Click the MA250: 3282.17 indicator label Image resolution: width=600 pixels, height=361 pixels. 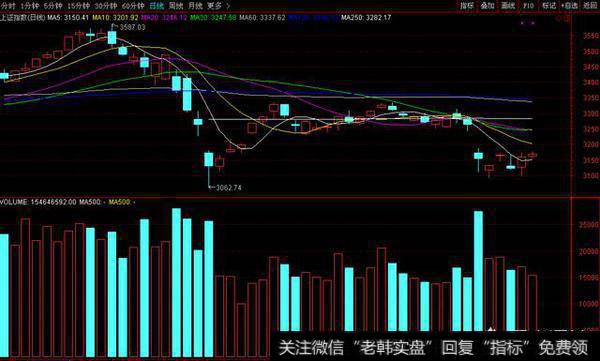[x=366, y=18]
